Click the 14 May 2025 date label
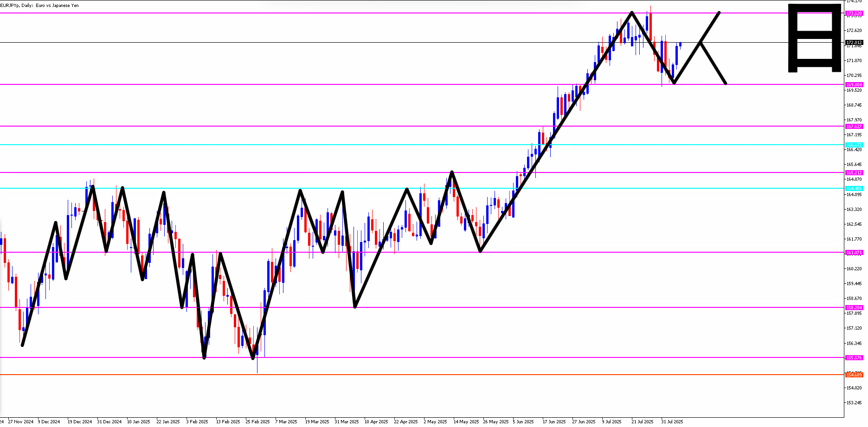Viewport: 868px width, 427px height. click(466, 421)
